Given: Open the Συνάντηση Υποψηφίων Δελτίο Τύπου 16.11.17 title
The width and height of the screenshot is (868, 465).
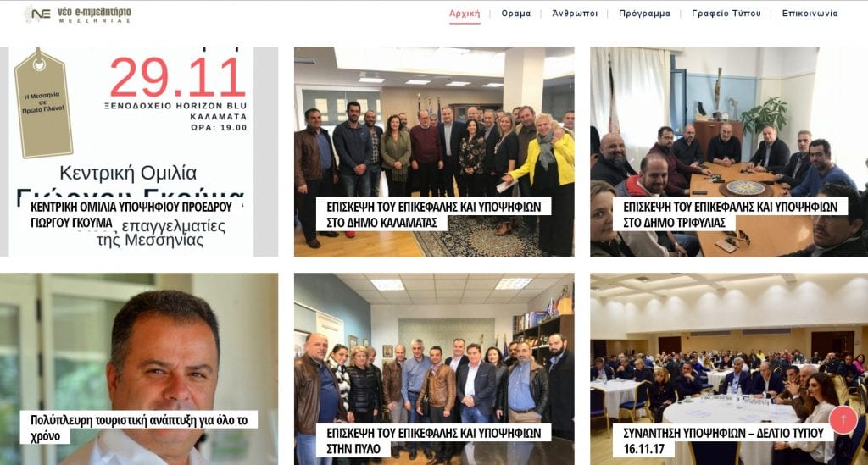Looking at the screenshot, I should [724, 440].
